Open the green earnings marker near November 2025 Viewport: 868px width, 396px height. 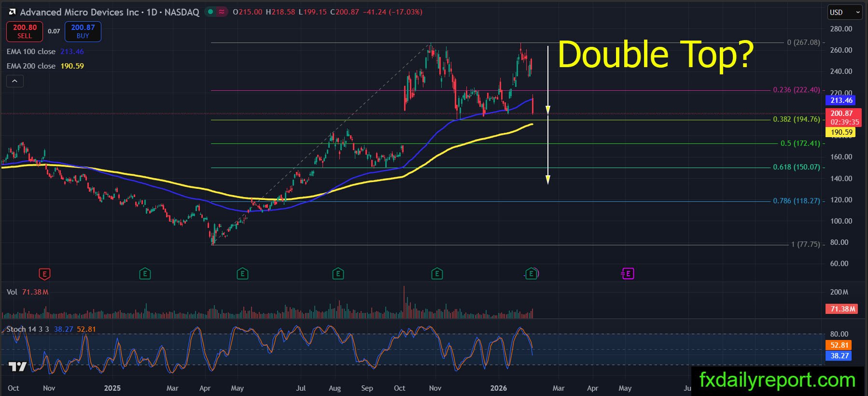point(437,274)
